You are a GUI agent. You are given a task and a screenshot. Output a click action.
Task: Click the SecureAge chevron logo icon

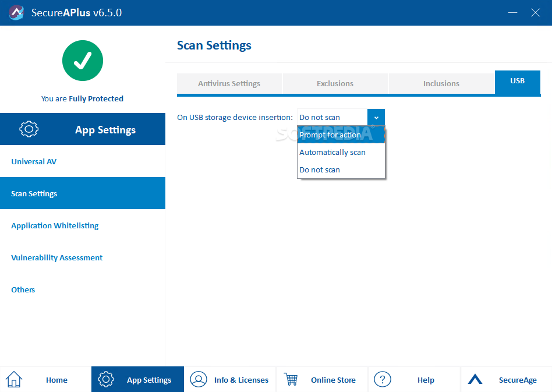[x=475, y=379]
